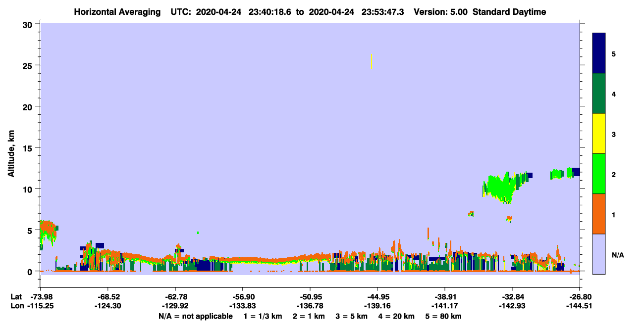The image size is (644, 330).
Task: Click latitude label -68.52
Action: point(108,297)
